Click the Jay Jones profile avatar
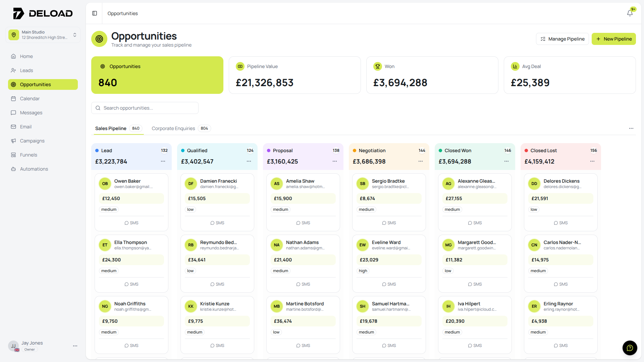The width and height of the screenshot is (644, 362). tap(13, 346)
